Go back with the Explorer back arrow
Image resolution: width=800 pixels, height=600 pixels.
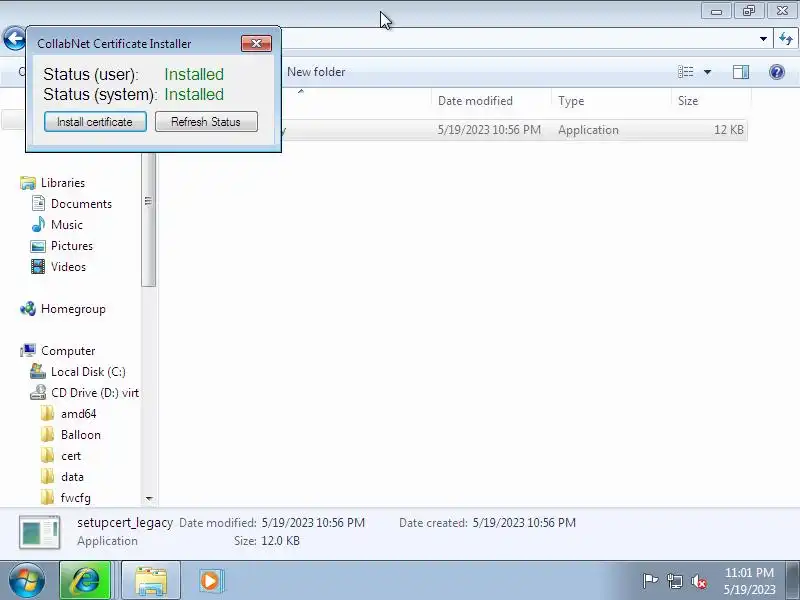(x=14, y=39)
